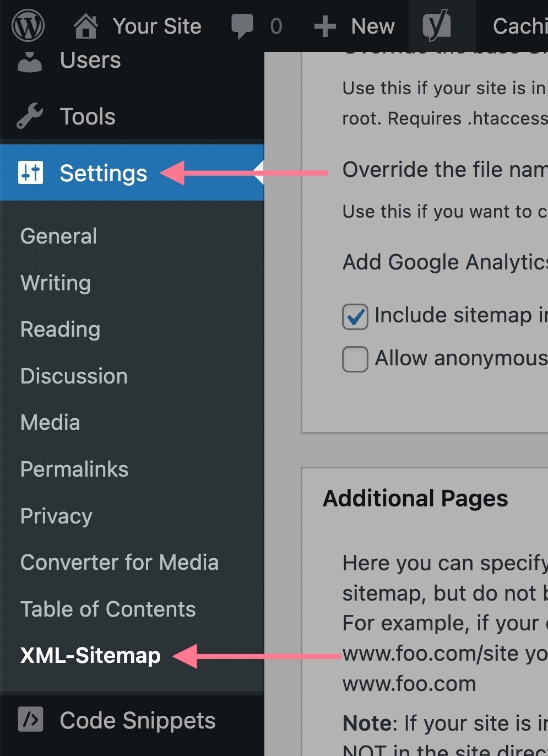The width and height of the screenshot is (548, 756).
Task: Click the Code Snippets icon in sidebar
Action: pyautogui.click(x=29, y=719)
